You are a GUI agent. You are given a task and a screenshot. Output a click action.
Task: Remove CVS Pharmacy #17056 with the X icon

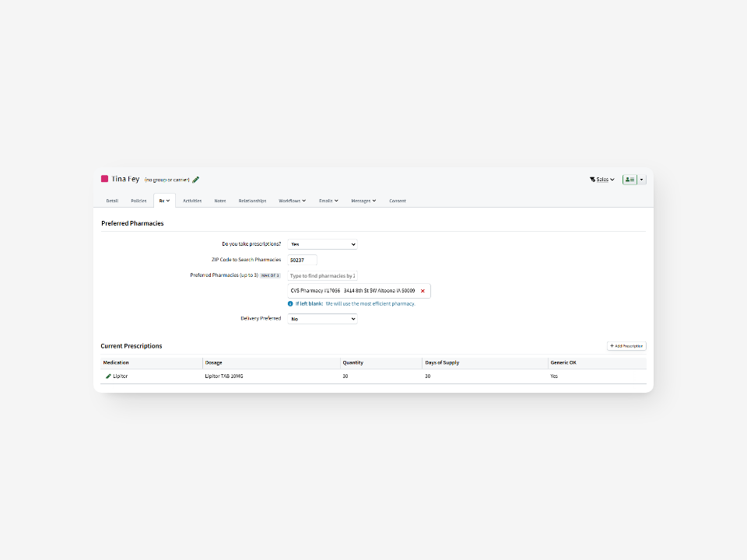pos(423,291)
